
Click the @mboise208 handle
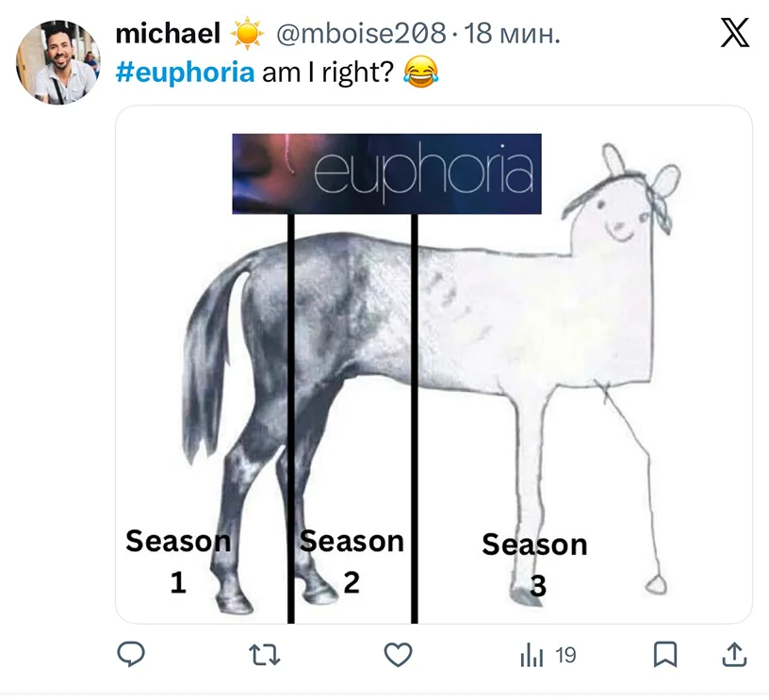(x=361, y=33)
